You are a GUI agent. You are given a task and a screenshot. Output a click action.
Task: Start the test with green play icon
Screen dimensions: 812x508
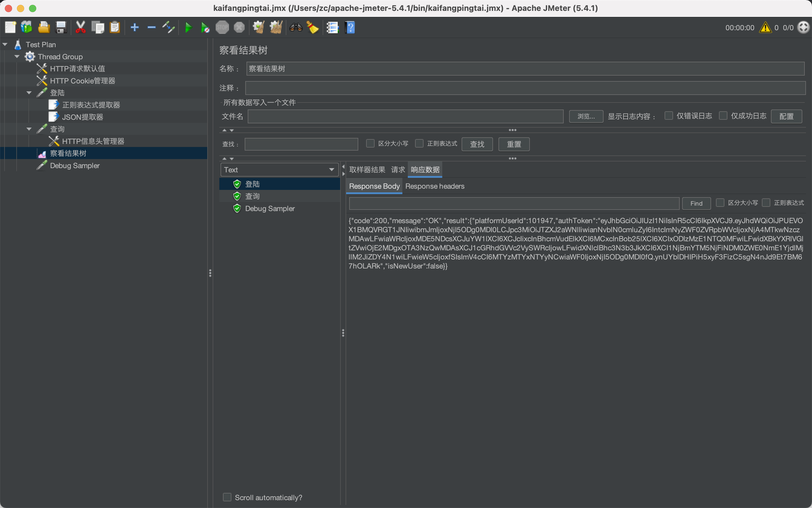tap(188, 27)
